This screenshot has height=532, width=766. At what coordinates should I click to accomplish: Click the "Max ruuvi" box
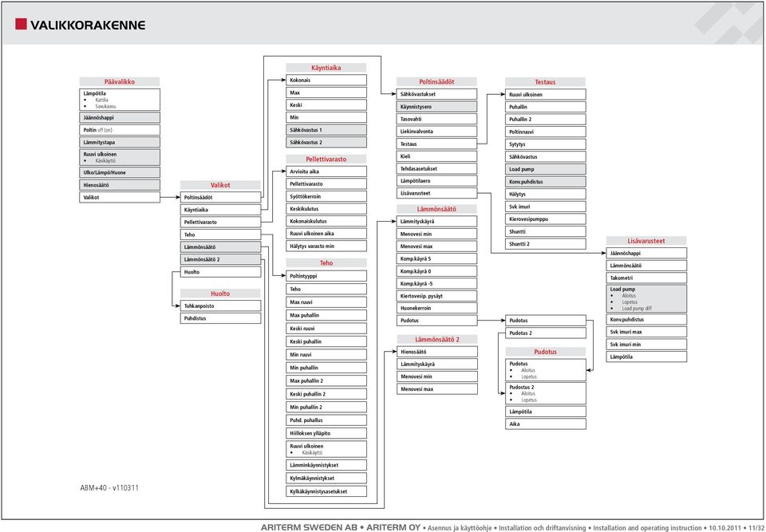pyautogui.click(x=326, y=302)
